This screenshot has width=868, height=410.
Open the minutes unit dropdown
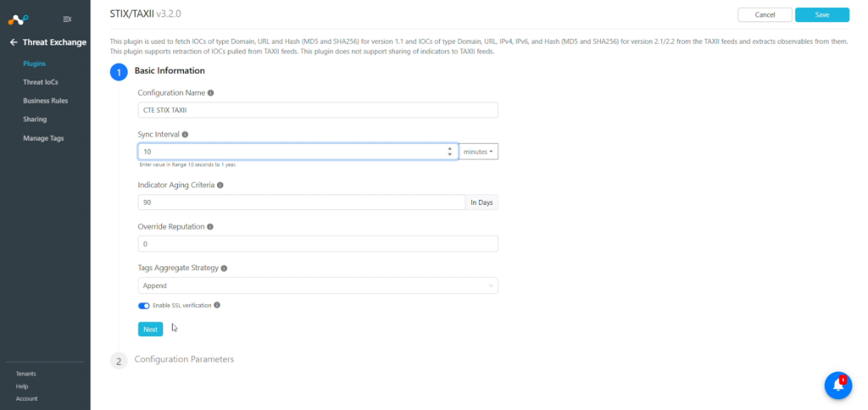point(478,152)
